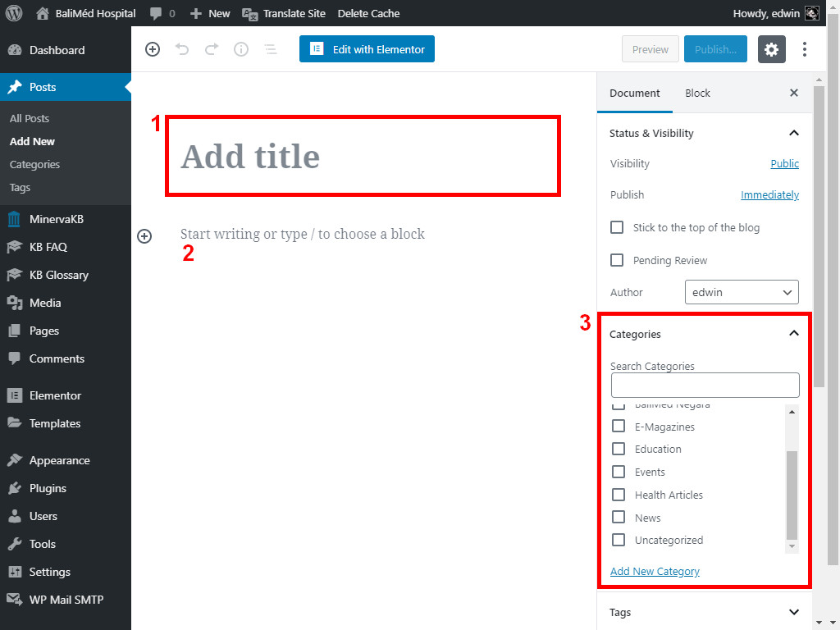Click the Add block plus icon in toolbar
Viewport: 840px width, 630px height.
[153, 49]
